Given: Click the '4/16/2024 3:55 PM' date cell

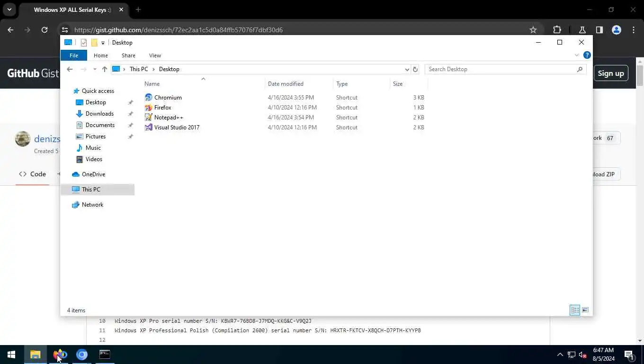Looking at the screenshot, I should (x=291, y=98).
